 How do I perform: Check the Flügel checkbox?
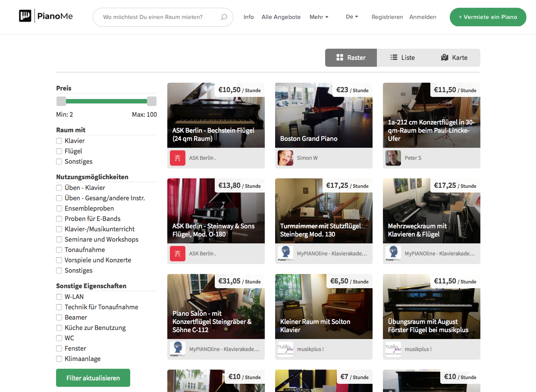point(59,151)
